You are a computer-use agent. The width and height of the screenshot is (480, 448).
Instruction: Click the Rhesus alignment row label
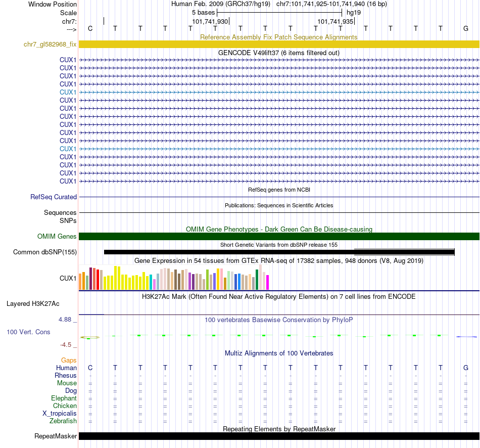pos(66,375)
